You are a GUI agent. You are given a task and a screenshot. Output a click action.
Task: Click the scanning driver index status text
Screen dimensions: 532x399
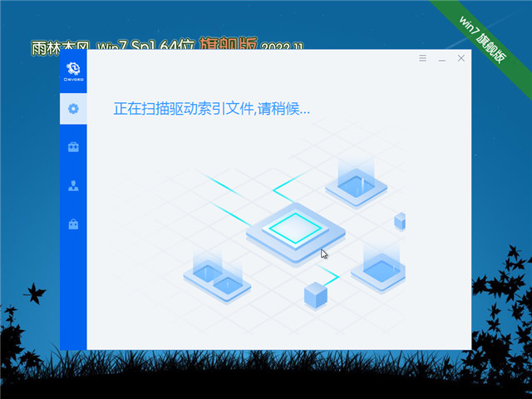coord(211,109)
